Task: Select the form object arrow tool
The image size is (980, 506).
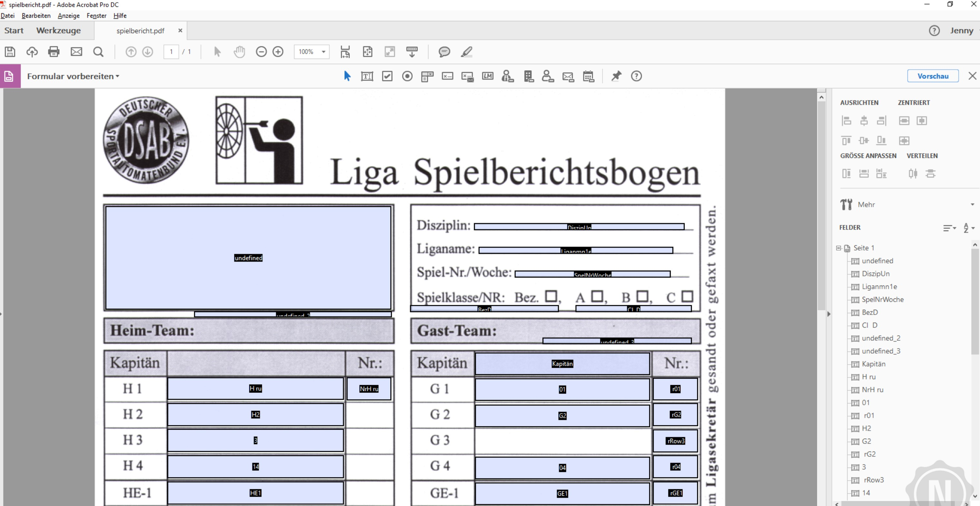Action: 347,76
